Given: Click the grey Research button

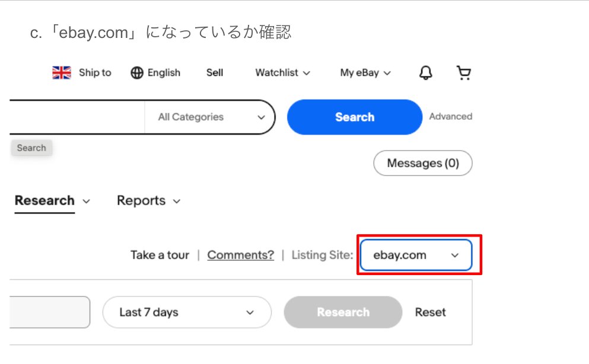Looking at the screenshot, I should pyautogui.click(x=343, y=312).
